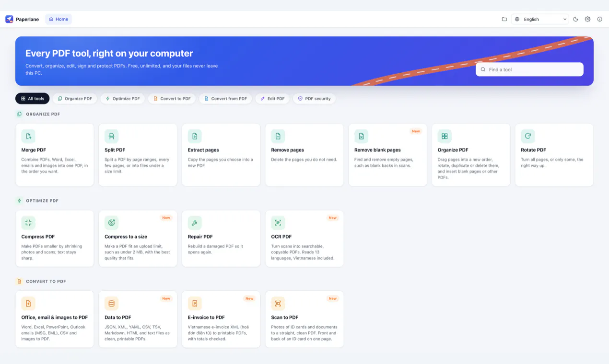The width and height of the screenshot is (609, 364).
Task: Click the Data to PDF icon
Action: point(112,303)
